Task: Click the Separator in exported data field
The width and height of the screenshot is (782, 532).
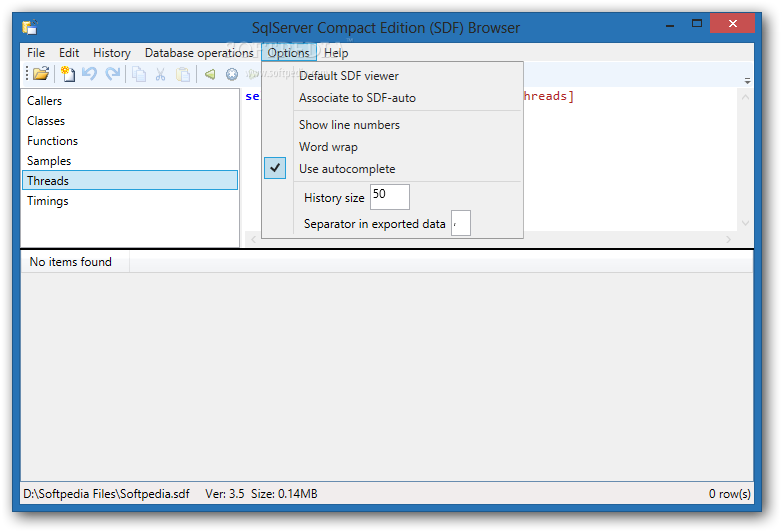Action: coord(461,223)
